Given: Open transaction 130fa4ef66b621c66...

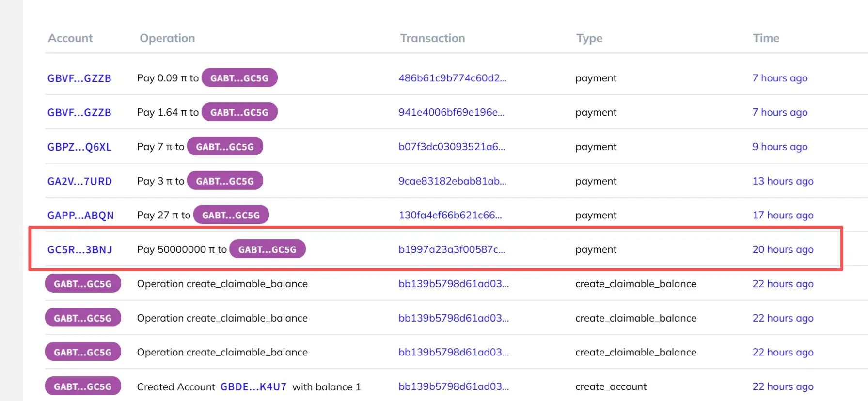Looking at the screenshot, I should tap(450, 215).
